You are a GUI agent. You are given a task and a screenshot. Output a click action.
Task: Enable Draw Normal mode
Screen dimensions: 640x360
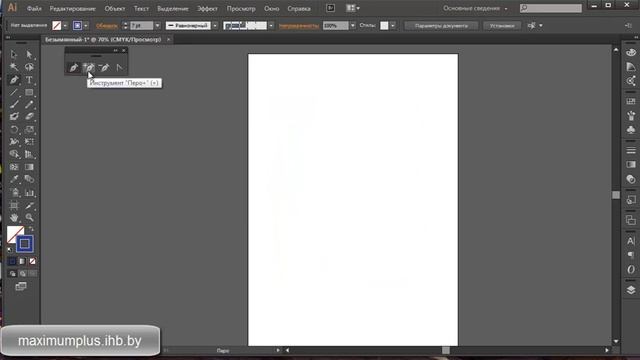coord(12,274)
